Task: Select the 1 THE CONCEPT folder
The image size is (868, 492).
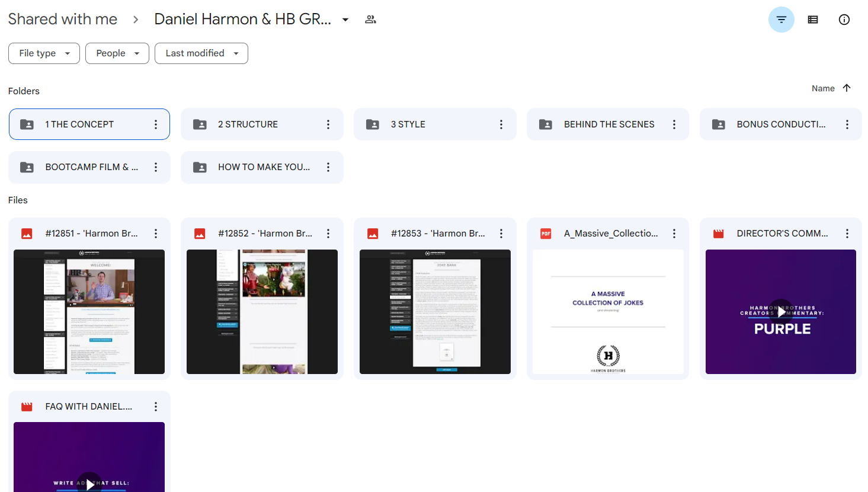Action: [89, 124]
